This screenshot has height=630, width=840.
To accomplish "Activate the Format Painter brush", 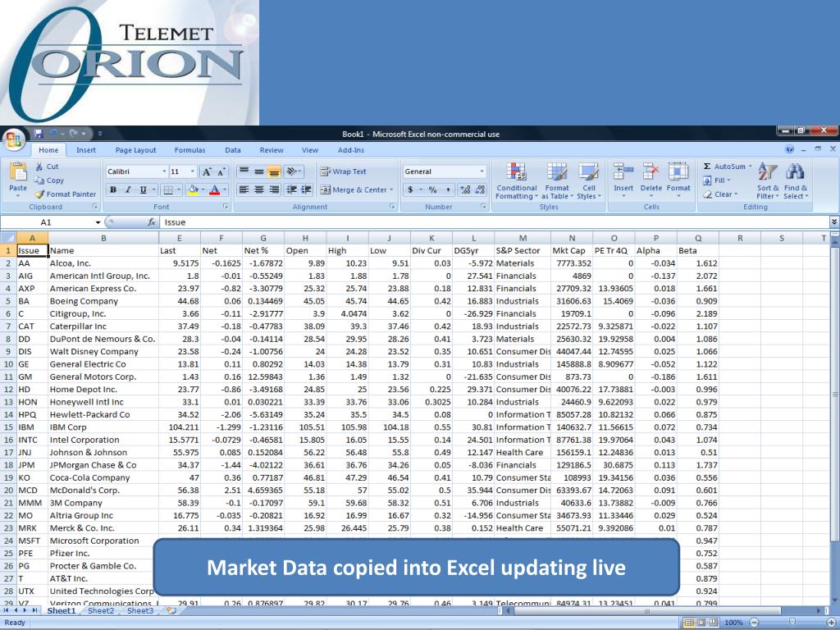I will tap(66, 194).
